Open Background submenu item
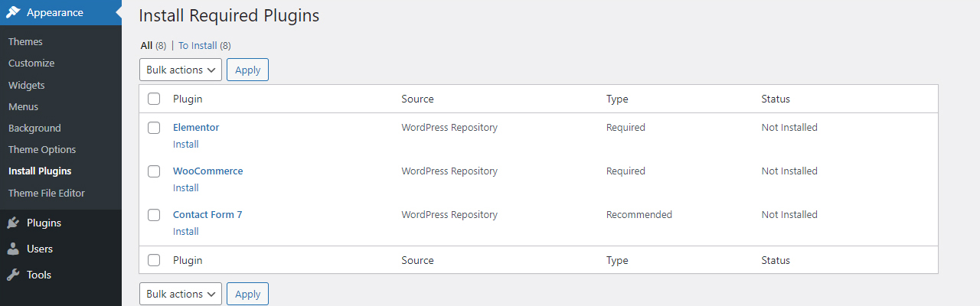The height and width of the screenshot is (306, 980). click(34, 128)
